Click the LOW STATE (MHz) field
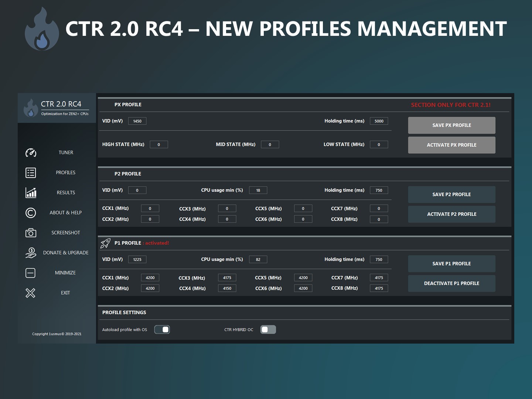 (x=379, y=144)
